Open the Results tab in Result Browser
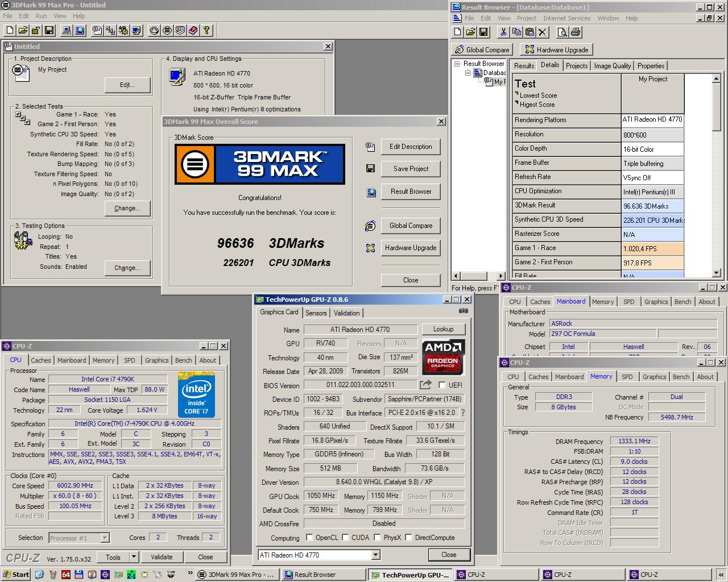The height and width of the screenshot is (582, 728). [x=524, y=66]
